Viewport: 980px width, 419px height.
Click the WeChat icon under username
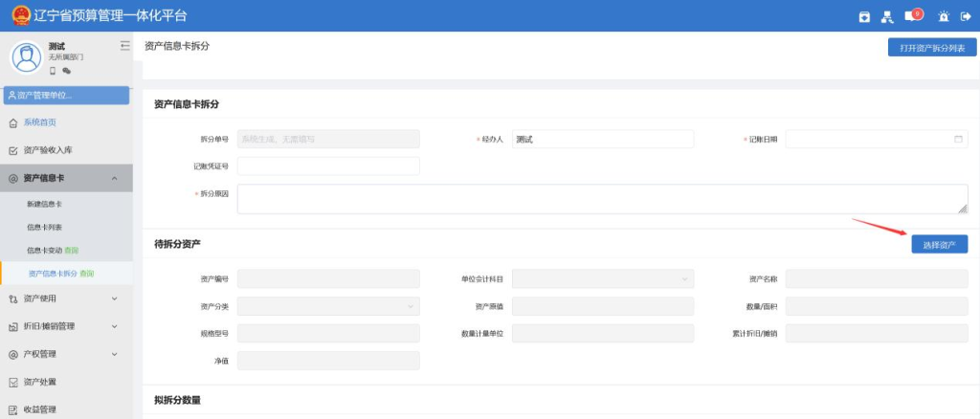coord(66,71)
